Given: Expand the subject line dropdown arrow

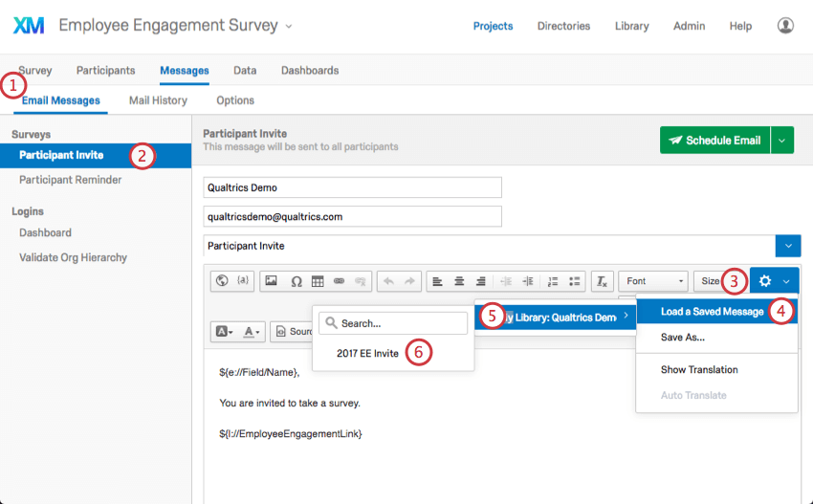Looking at the screenshot, I should click(788, 246).
